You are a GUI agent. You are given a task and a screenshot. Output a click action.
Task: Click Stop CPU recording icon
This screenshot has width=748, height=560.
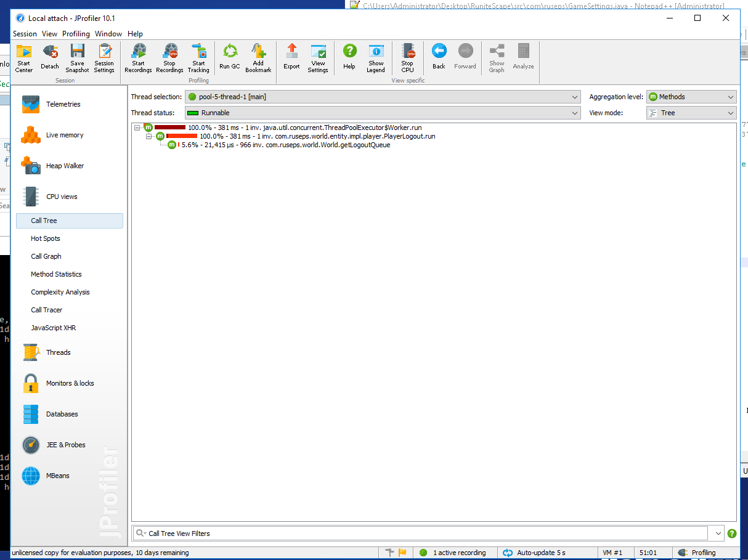pyautogui.click(x=407, y=58)
